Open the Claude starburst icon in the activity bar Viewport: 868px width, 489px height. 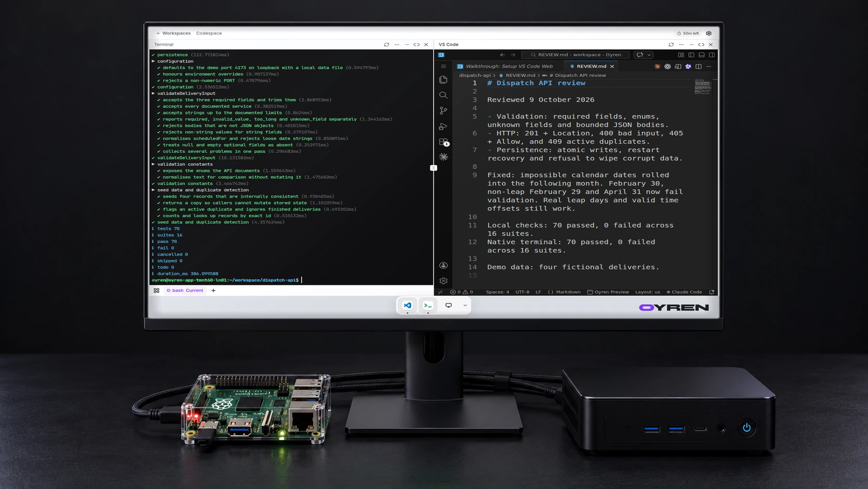[443, 156]
